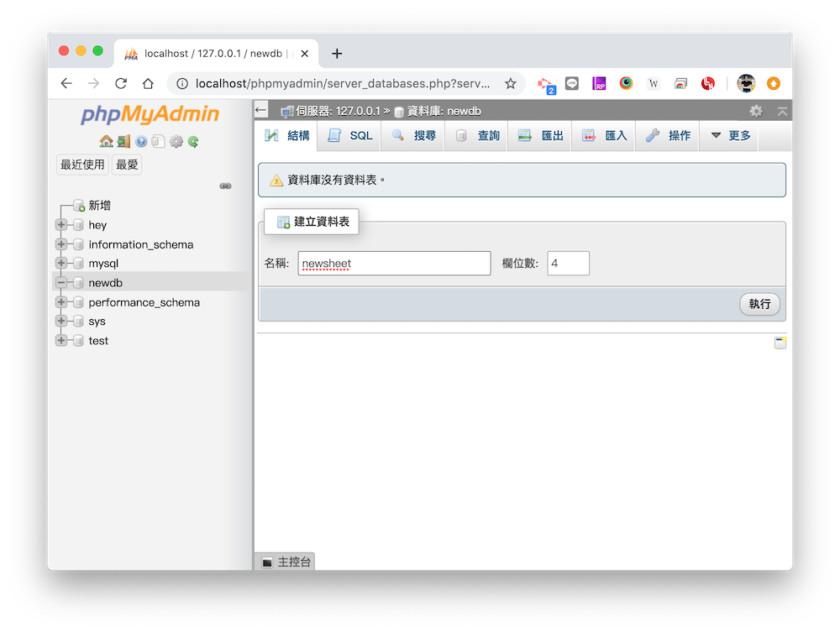
Task: Open the 更多 dropdown tab
Action: (731, 135)
